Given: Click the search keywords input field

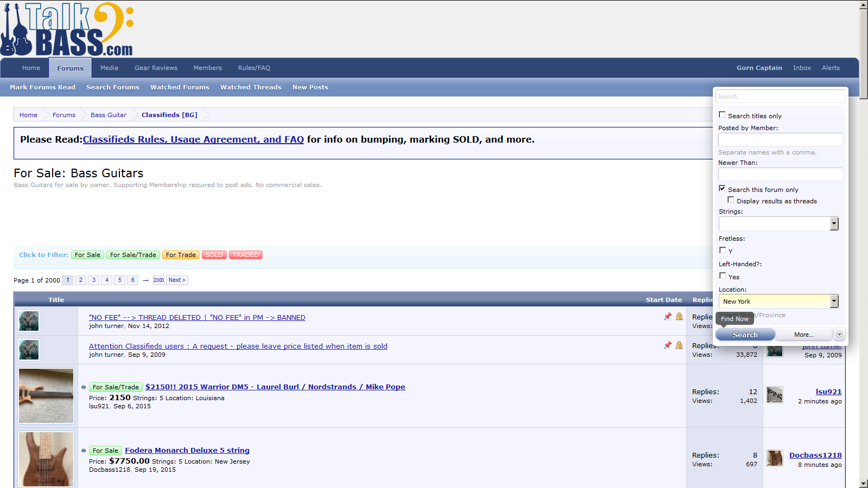Looking at the screenshot, I should click(x=780, y=97).
